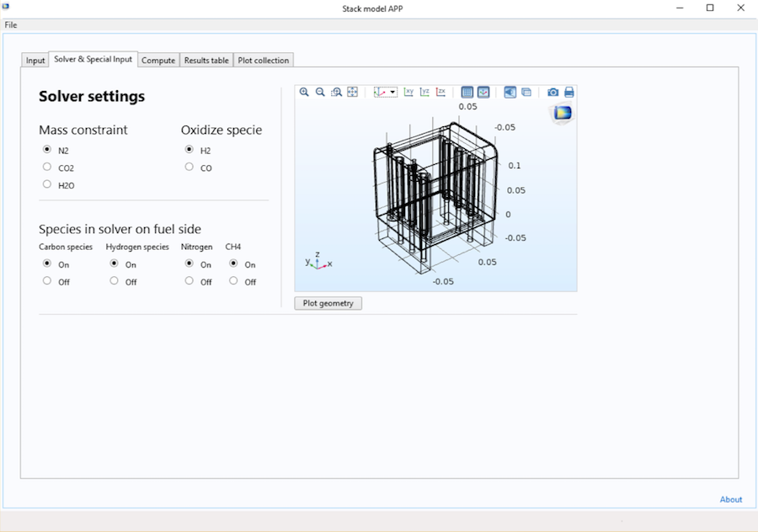
Task: Activate the Zoom Box tool
Action: (x=336, y=92)
